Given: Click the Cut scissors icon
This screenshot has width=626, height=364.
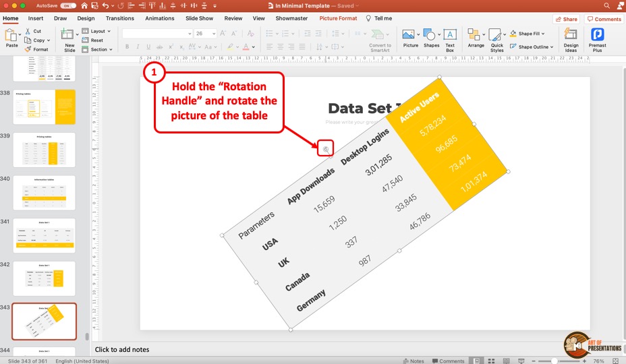Looking at the screenshot, I should [28, 31].
